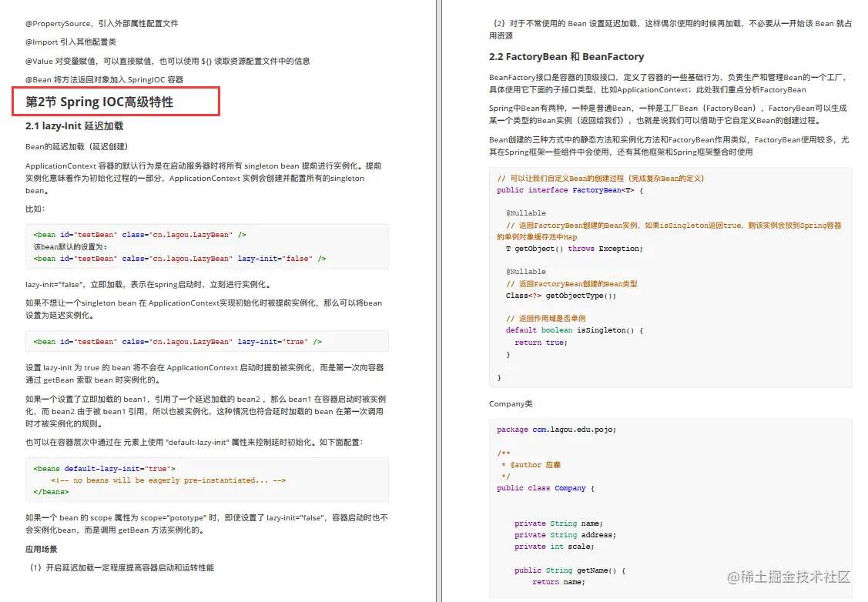Click the text "Bean的延迟加载（延迟创建）"
The width and height of the screenshot is (868, 602).
[x=76, y=146]
